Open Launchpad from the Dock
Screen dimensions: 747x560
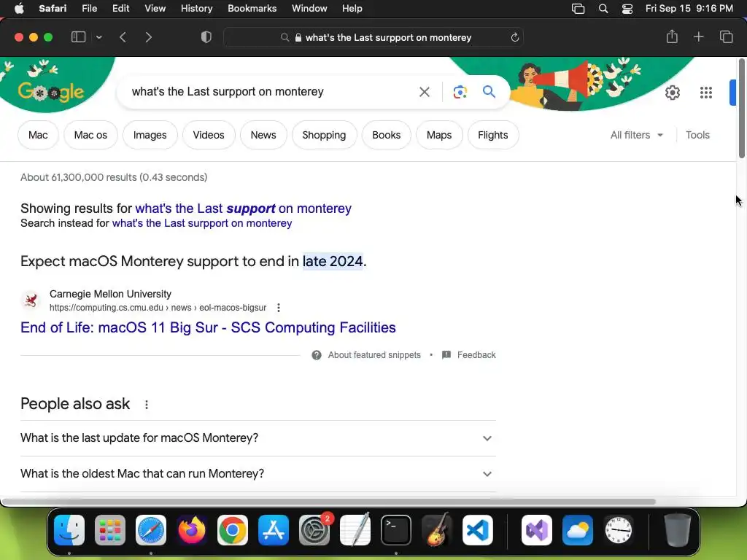pyautogui.click(x=110, y=530)
